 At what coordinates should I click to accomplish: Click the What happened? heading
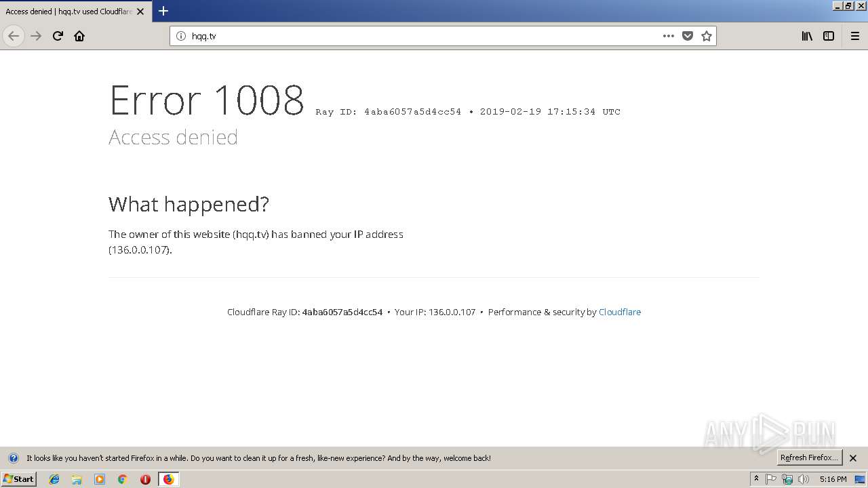(189, 204)
